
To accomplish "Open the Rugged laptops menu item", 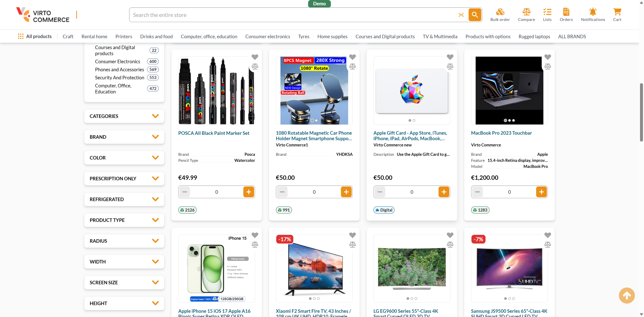I will [534, 36].
